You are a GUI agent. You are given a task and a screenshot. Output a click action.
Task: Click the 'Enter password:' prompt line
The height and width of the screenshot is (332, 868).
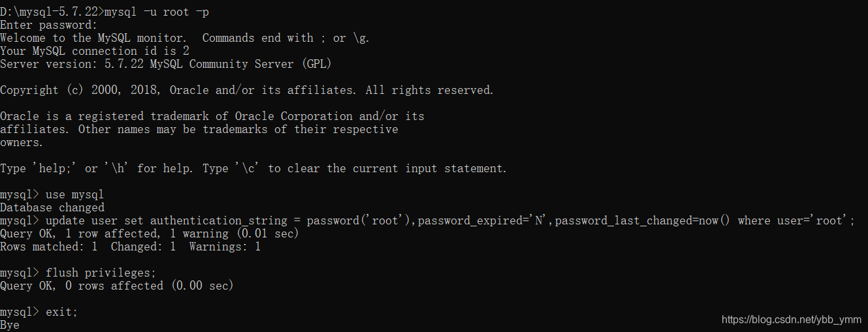coord(49,25)
